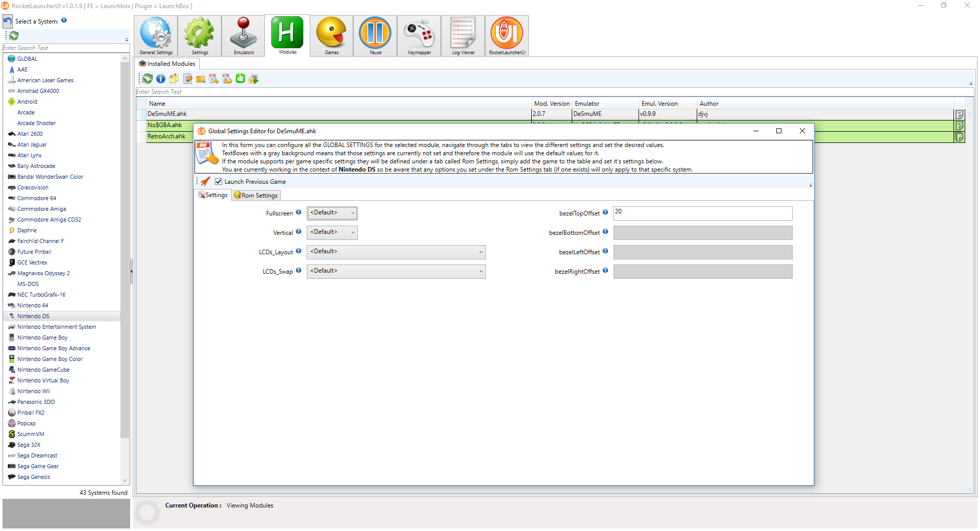Select Atari 2600 system
Viewport: 980px width, 531px height.
pyautogui.click(x=30, y=134)
